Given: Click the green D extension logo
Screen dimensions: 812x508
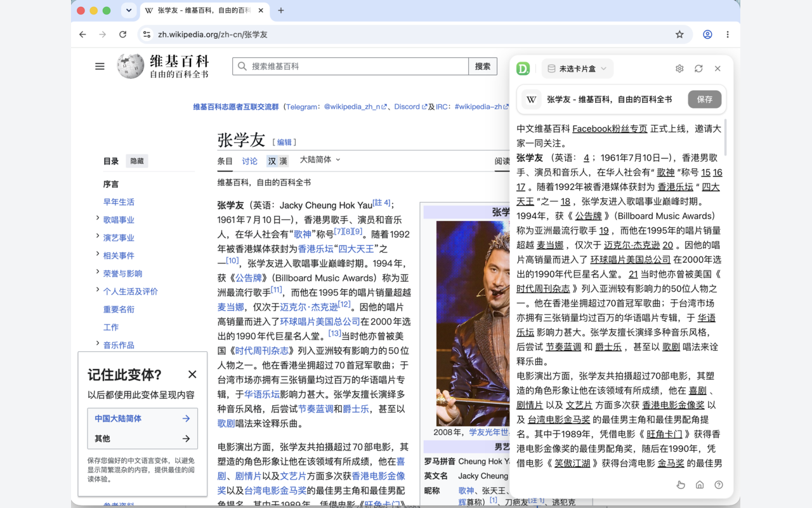Looking at the screenshot, I should [x=523, y=69].
